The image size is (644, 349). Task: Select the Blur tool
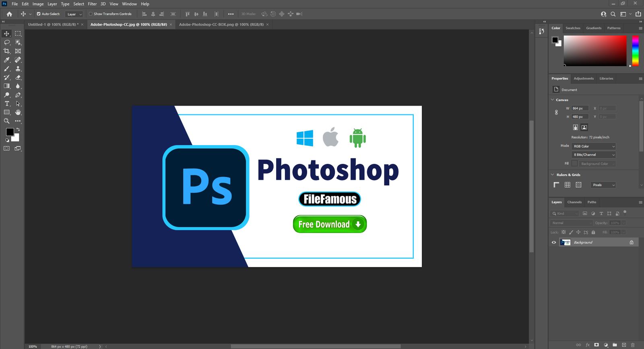(18, 86)
